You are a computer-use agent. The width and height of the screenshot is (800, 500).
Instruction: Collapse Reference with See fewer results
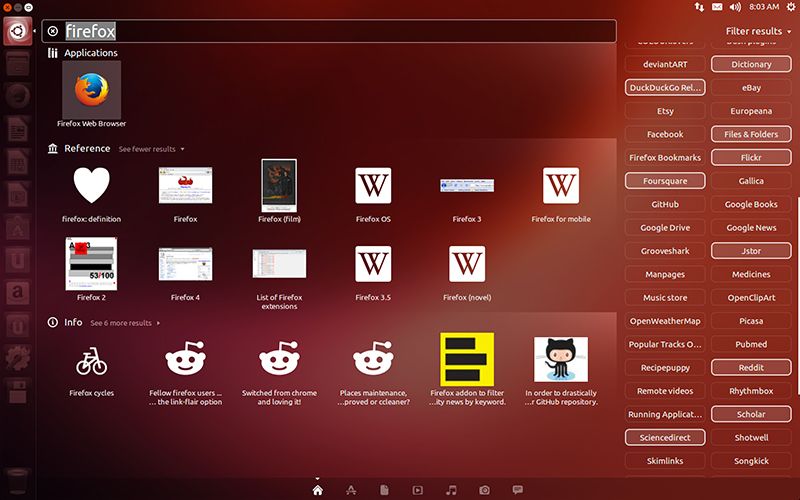151,149
